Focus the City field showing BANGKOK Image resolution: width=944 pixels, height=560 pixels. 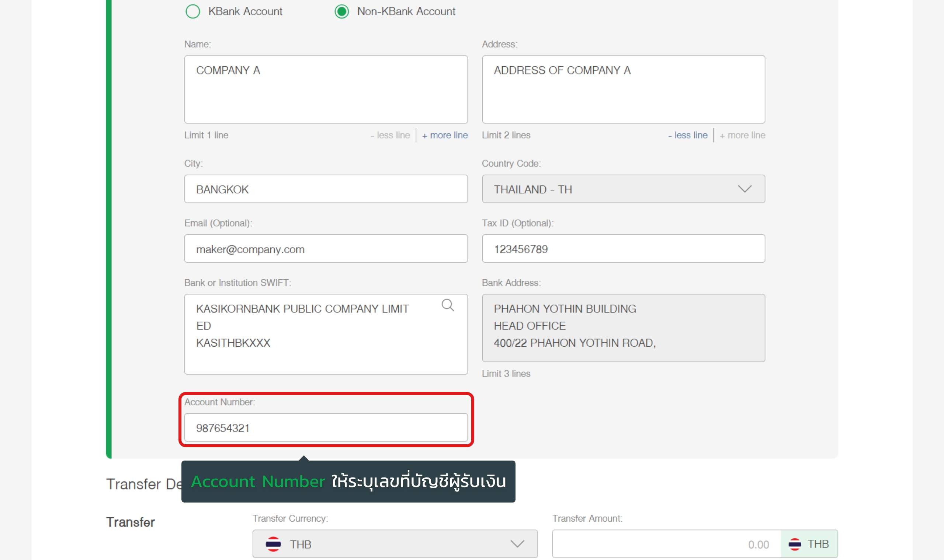[326, 189]
